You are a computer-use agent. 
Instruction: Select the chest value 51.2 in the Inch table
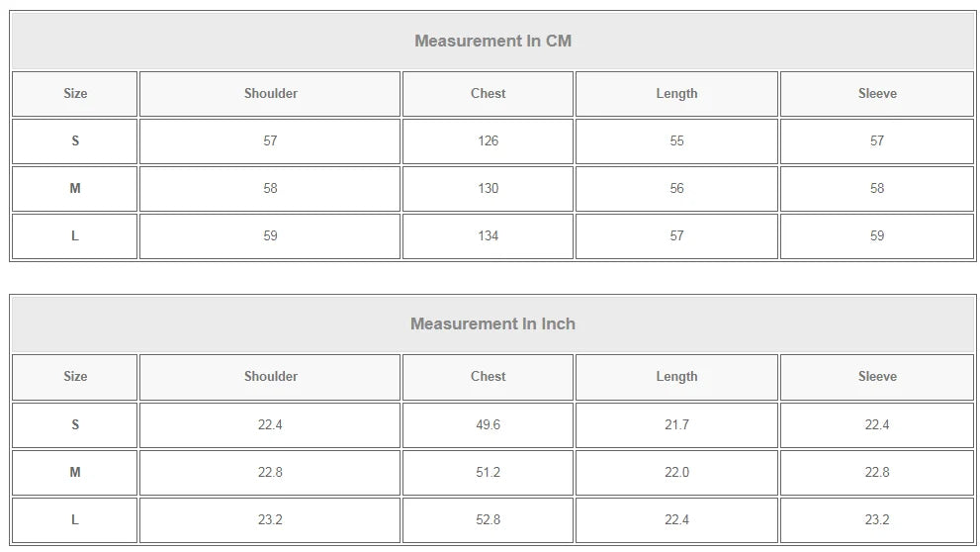[488, 472]
